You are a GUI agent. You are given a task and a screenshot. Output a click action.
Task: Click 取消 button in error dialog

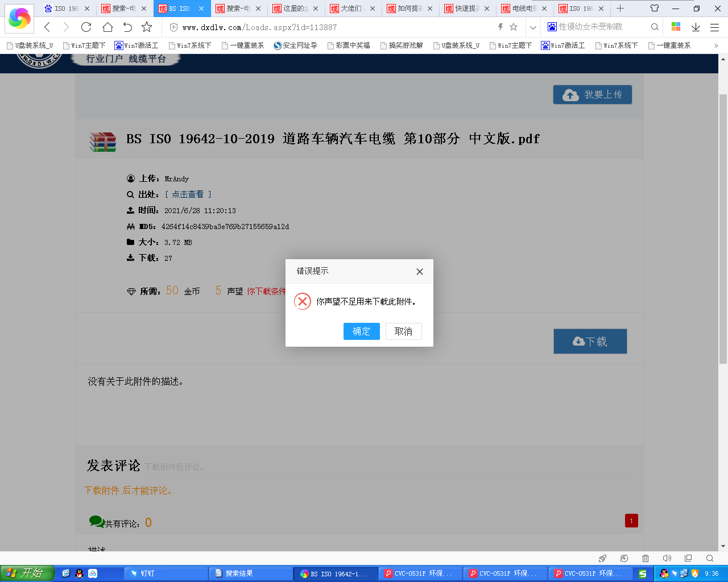click(403, 331)
